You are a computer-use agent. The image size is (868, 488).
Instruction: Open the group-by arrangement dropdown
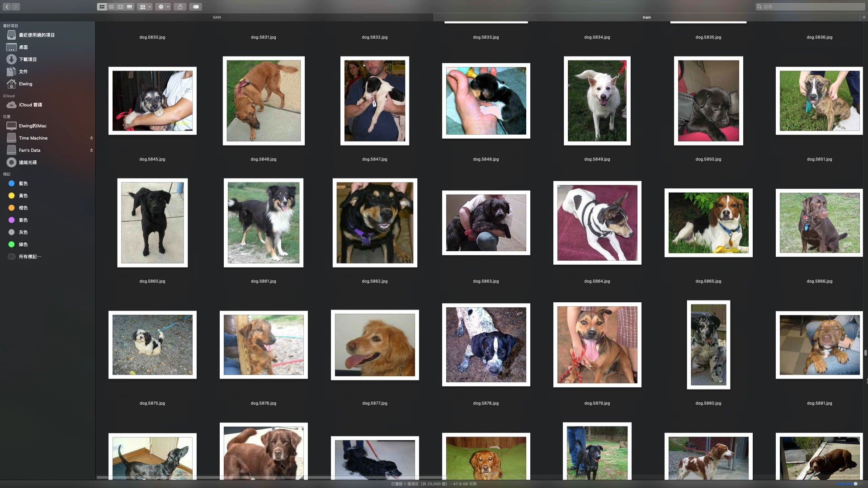click(x=145, y=7)
